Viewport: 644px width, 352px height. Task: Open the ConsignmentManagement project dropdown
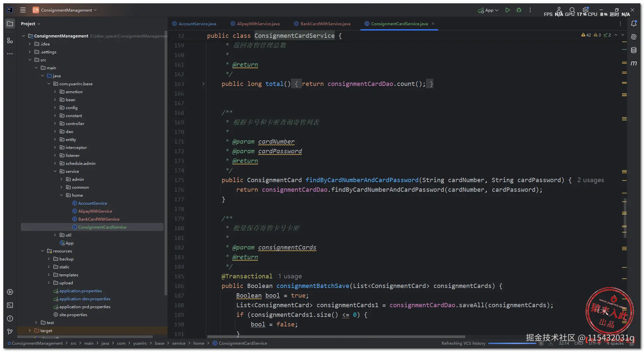coord(65,10)
